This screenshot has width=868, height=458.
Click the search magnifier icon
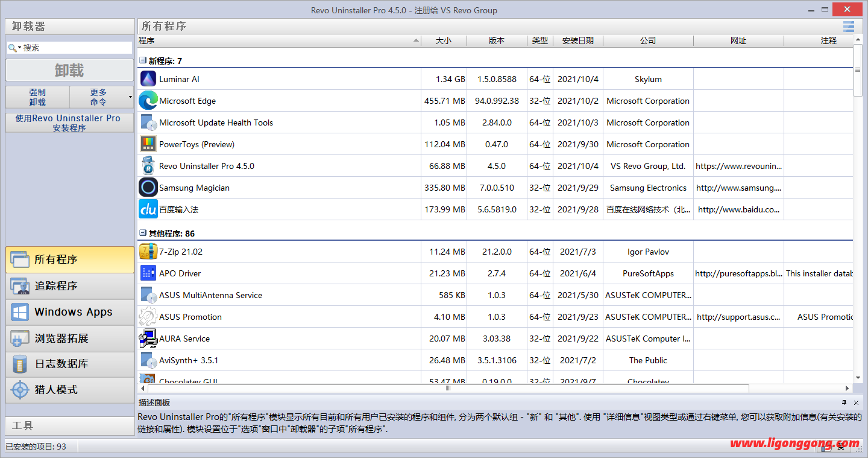(12, 48)
